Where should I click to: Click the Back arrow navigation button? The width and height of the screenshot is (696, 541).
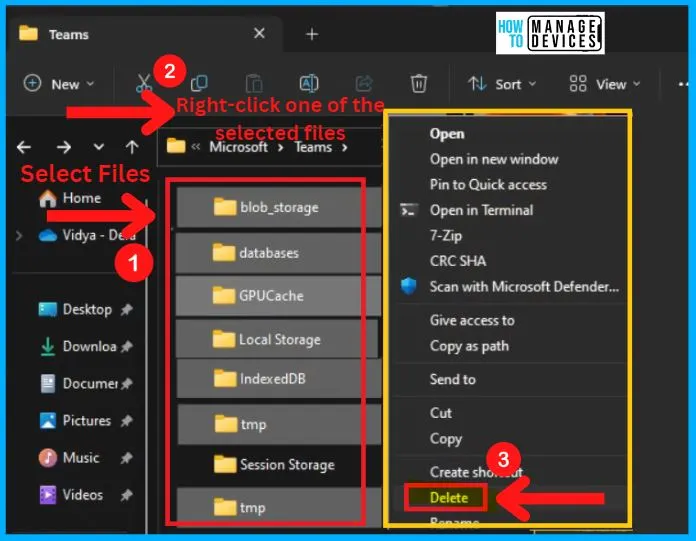coord(24,147)
